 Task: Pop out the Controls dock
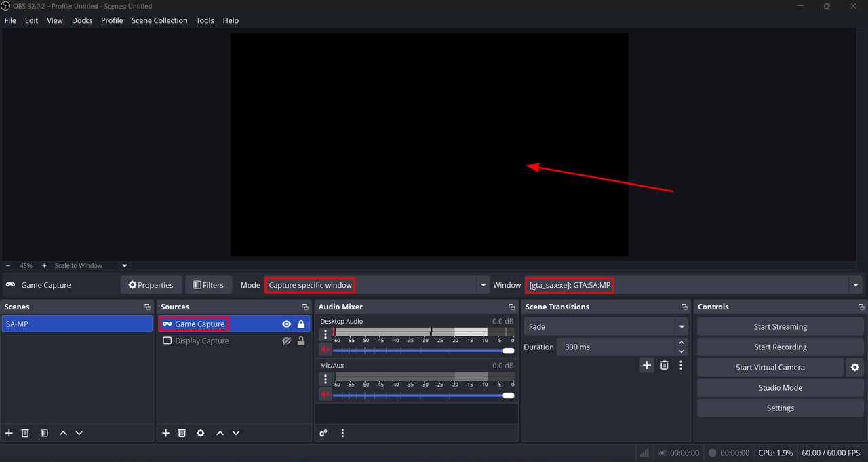(x=861, y=307)
